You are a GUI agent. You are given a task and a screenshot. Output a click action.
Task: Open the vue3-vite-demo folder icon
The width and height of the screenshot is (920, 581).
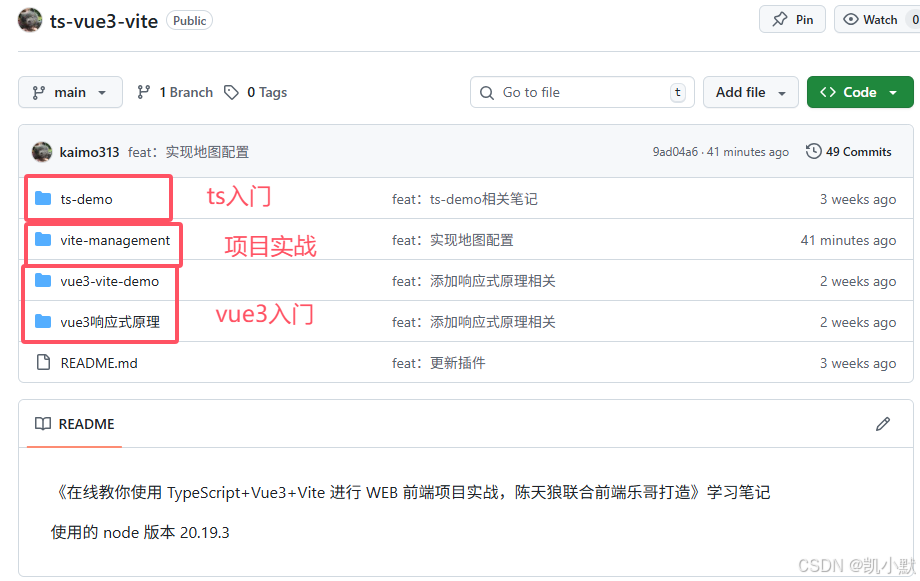pos(43,281)
